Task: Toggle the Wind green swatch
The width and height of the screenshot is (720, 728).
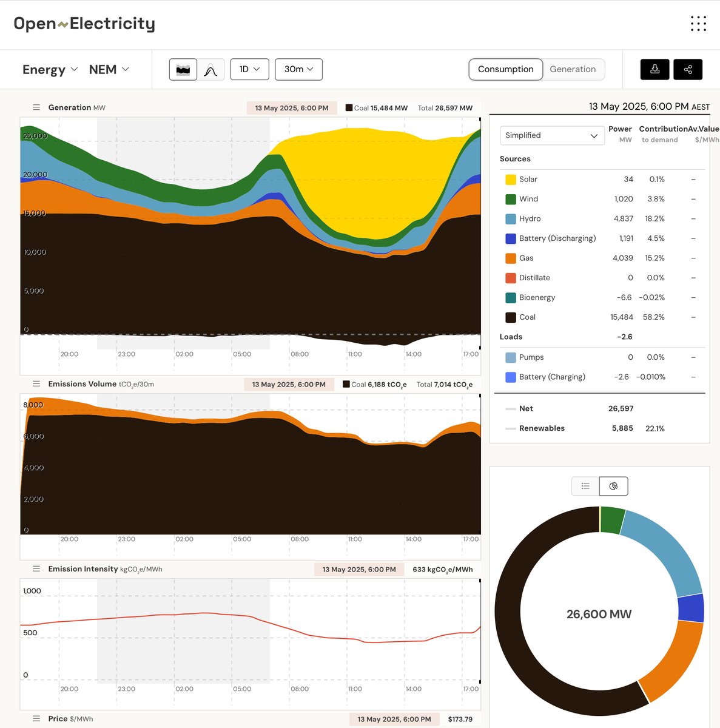Action: click(511, 199)
